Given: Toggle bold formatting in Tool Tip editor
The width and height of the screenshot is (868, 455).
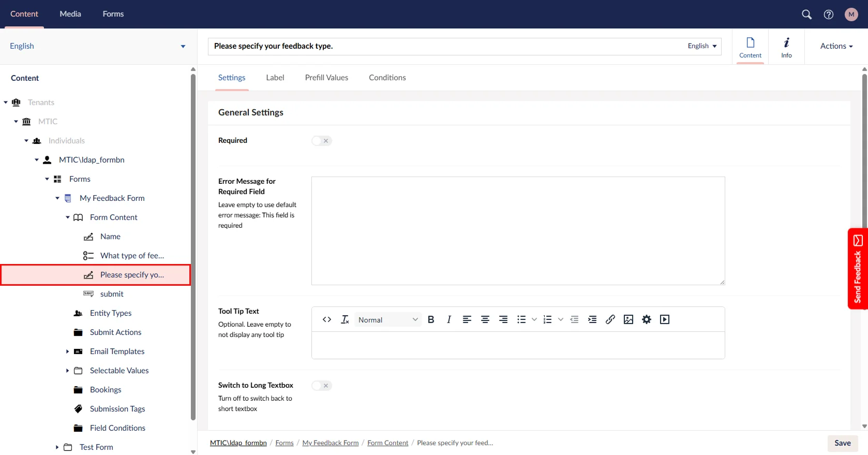Looking at the screenshot, I should pyautogui.click(x=431, y=320).
